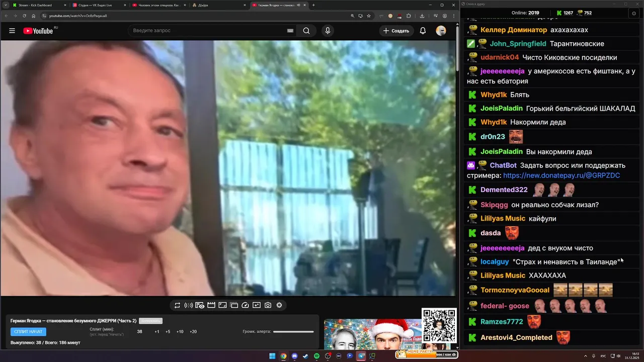Screen dimensions: 644x362
Task: Add +1 minute to split
Action: (157, 332)
